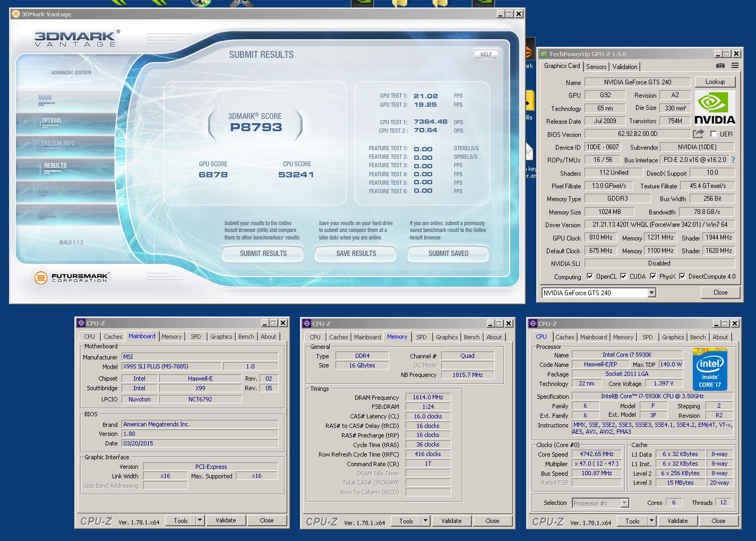The width and height of the screenshot is (756, 541).
Task: Click the Driver Version field in GPU-Z
Action: pyautogui.click(x=659, y=225)
